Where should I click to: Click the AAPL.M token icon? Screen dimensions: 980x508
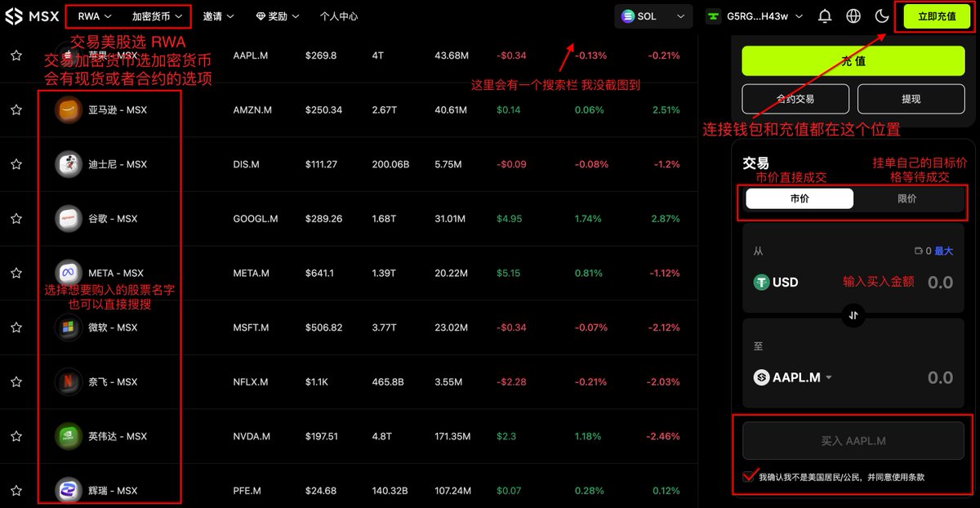pos(761,377)
